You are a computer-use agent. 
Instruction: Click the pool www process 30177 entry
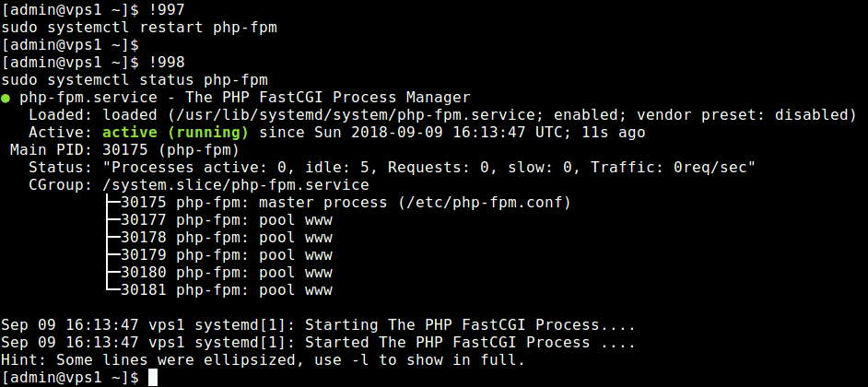coord(226,220)
